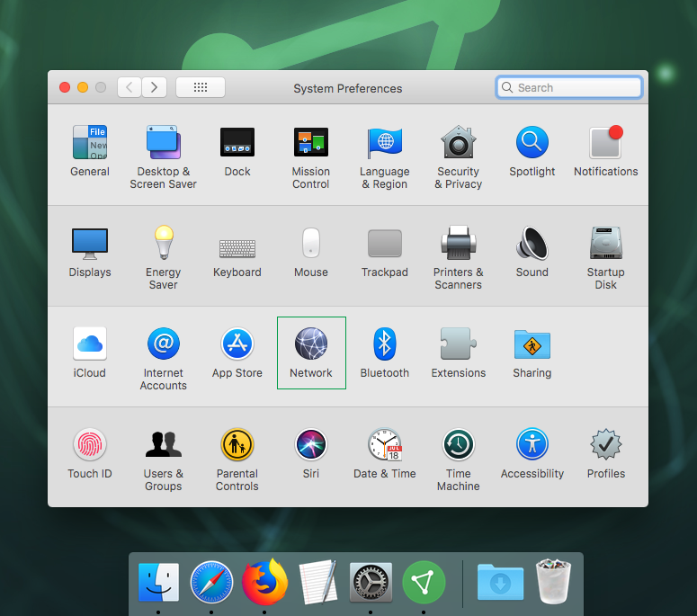Click the back navigation arrow button
The height and width of the screenshot is (616, 697).
[130, 87]
